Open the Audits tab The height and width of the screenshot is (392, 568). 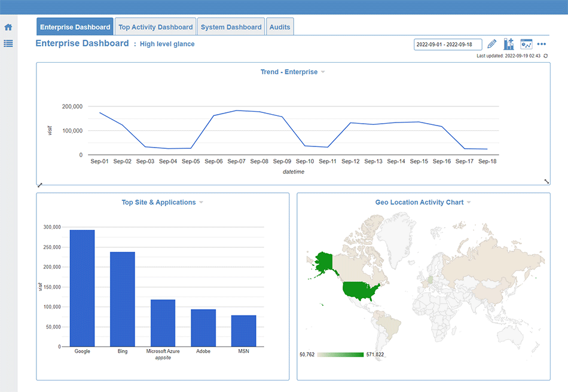pyautogui.click(x=279, y=26)
